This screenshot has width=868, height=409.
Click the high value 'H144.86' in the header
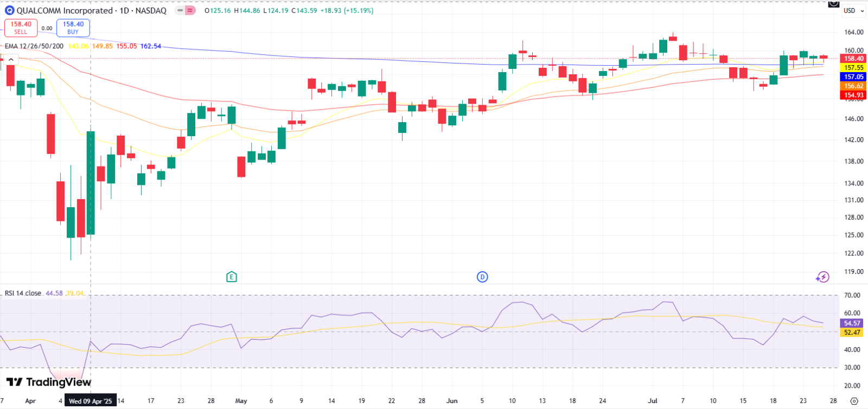click(247, 11)
